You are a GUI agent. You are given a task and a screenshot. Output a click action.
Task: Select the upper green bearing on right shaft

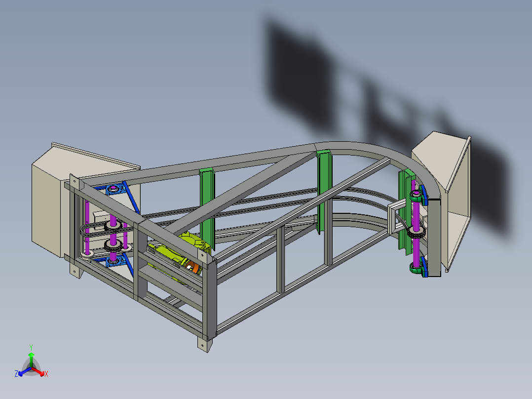pos(417,196)
